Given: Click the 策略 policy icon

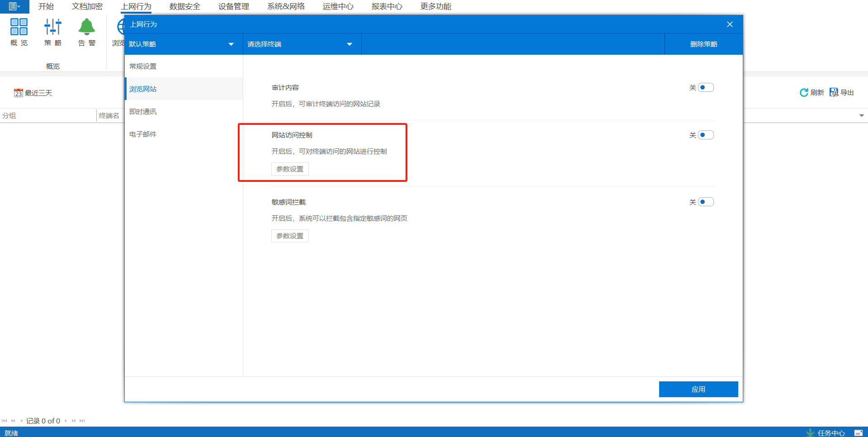Looking at the screenshot, I should pyautogui.click(x=53, y=27).
